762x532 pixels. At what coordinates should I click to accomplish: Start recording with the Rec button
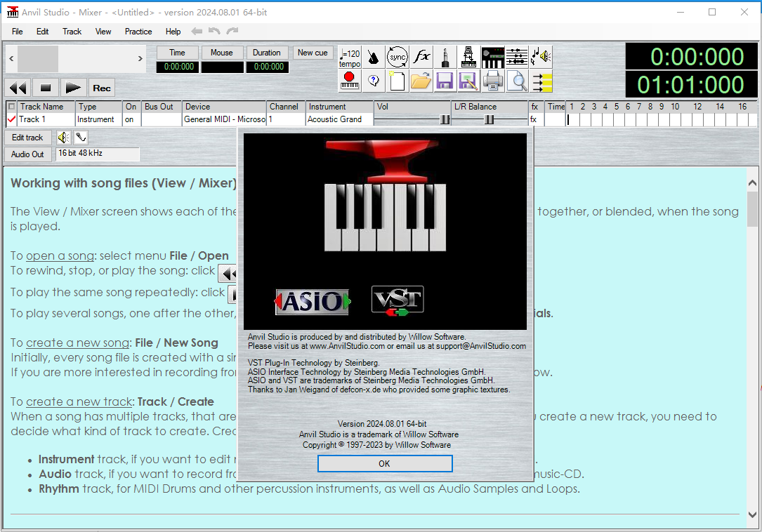pos(102,88)
